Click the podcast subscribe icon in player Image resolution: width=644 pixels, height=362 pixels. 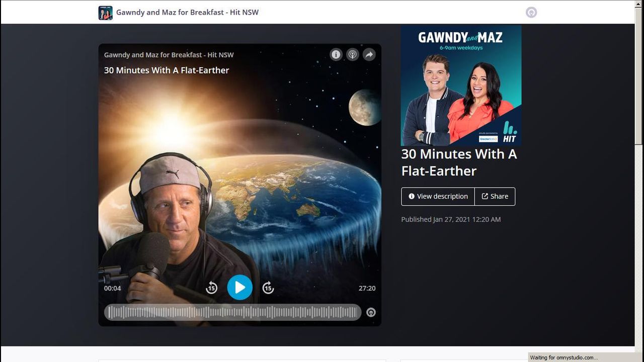pyautogui.click(x=353, y=55)
